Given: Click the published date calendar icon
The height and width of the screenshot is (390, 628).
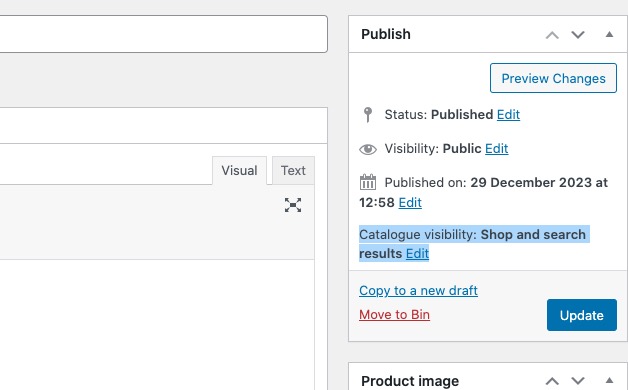Looking at the screenshot, I should [368, 182].
